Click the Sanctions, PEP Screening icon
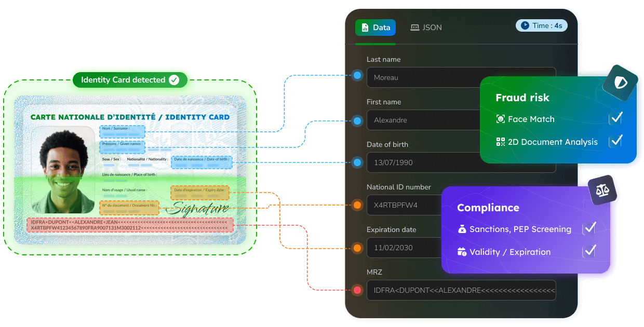 (462, 229)
